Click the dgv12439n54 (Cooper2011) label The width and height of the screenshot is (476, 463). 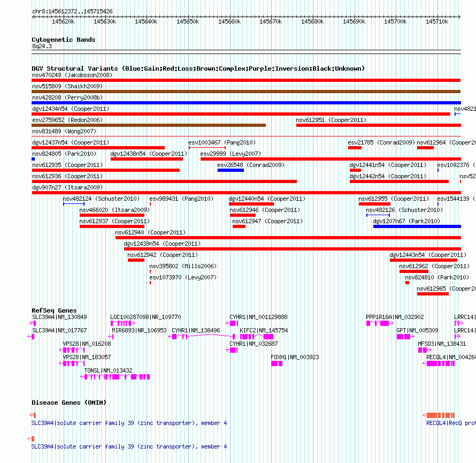point(162,244)
